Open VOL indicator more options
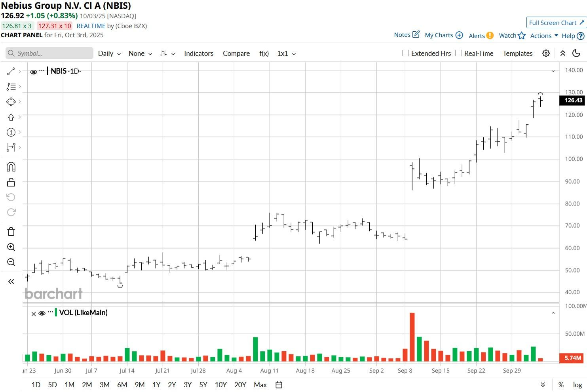This screenshot has width=587, height=392. [50, 312]
